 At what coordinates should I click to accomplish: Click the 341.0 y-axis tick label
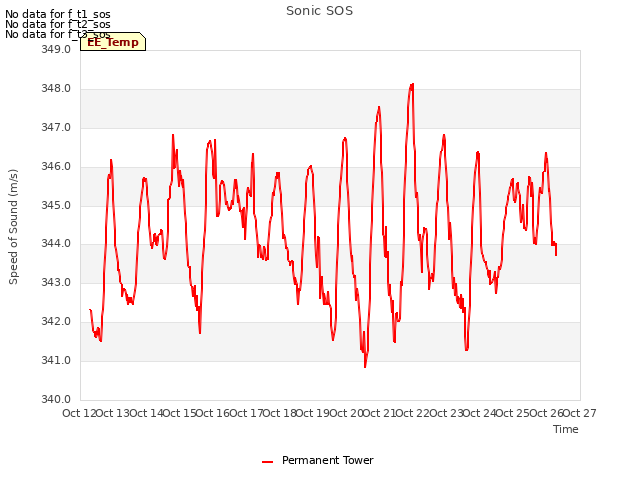click(x=56, y=360)
